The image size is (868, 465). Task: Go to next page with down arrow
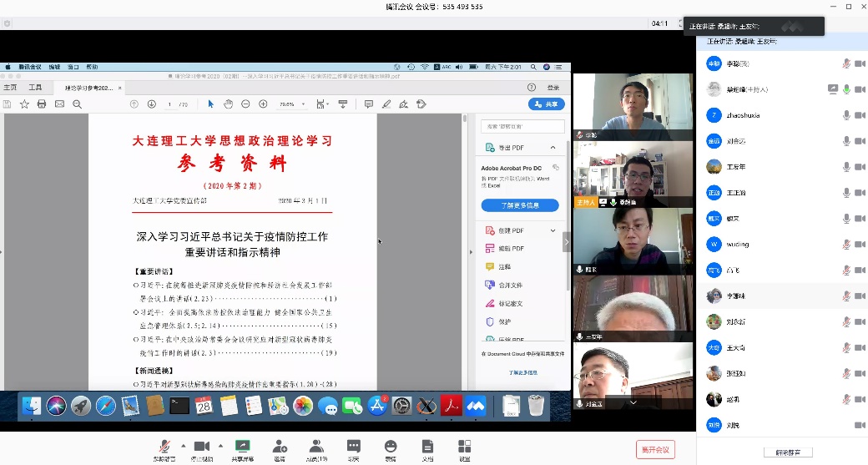coord(152,104)
